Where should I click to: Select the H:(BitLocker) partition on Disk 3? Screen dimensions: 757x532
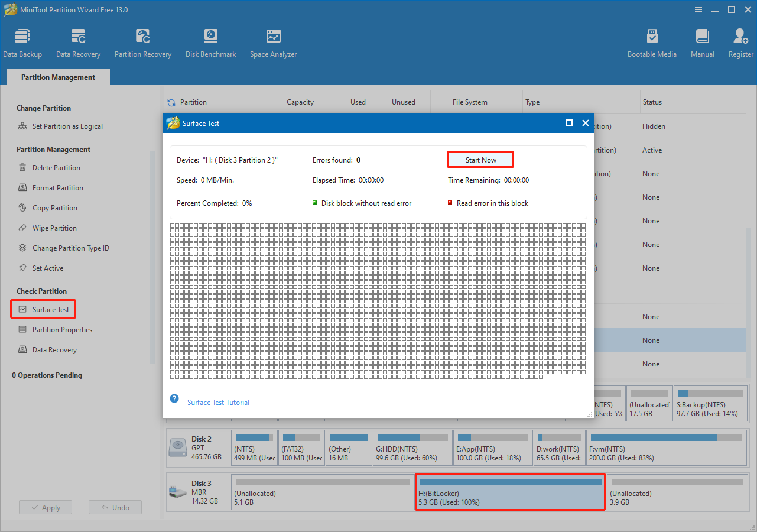pos(509,492)
